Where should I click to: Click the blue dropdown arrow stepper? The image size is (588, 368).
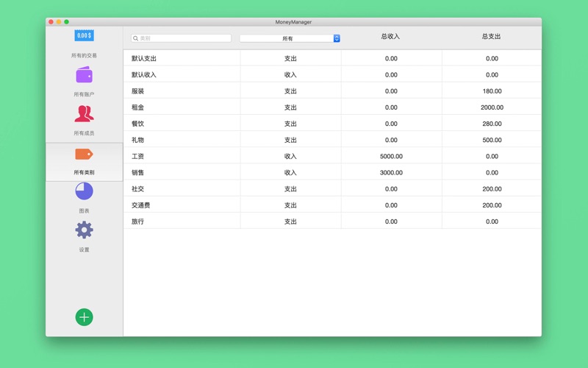337,38
